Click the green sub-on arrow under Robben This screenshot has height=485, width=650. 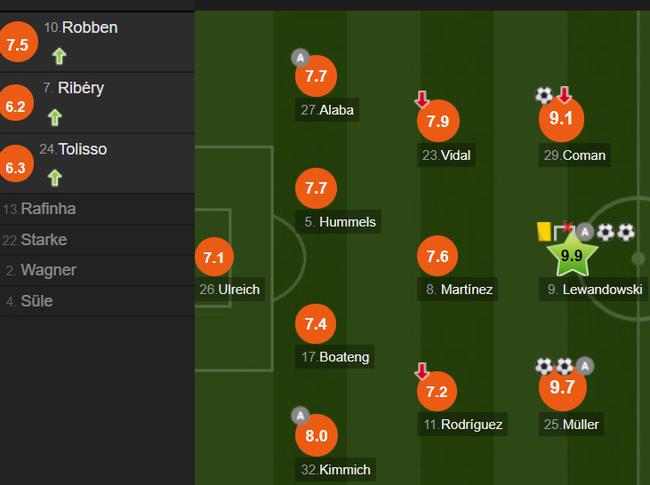(x=59, y=56)
